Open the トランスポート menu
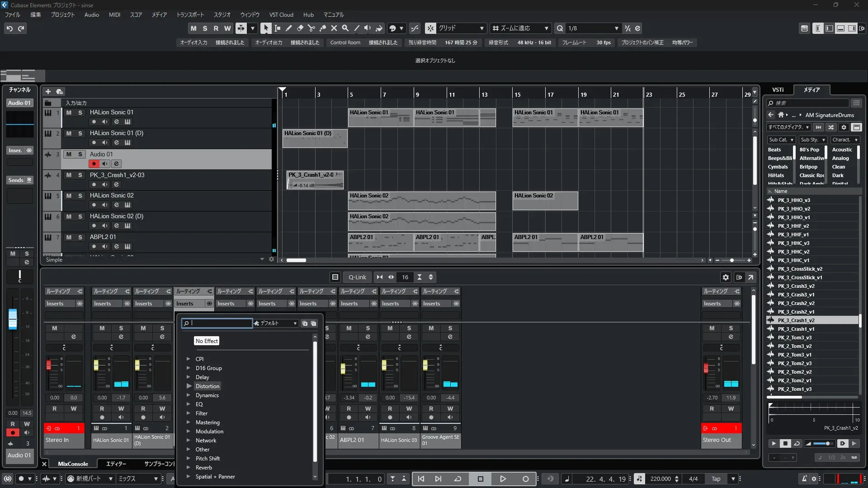The image size is (868, 488). 190,14
